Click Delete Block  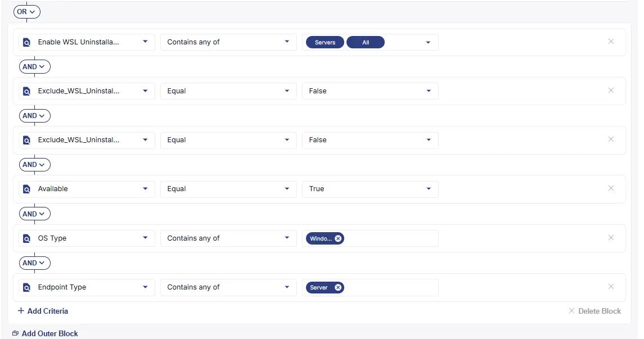point(595,311)
